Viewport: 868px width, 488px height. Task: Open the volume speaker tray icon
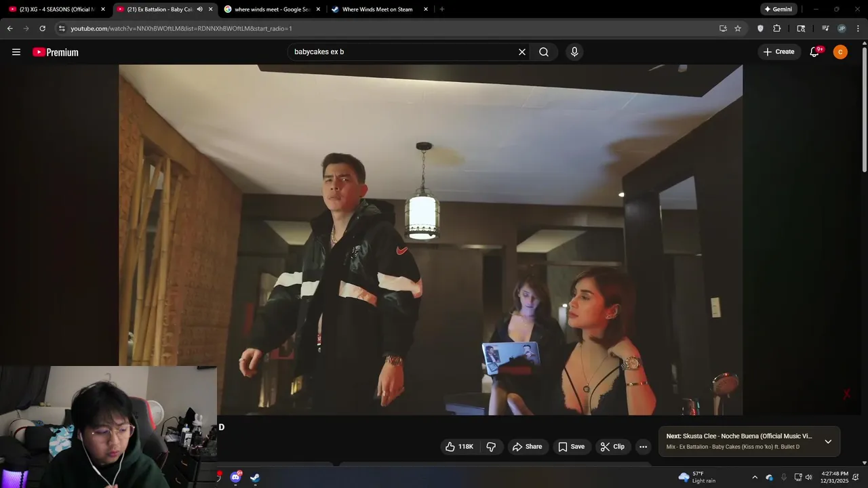point(808,477)
